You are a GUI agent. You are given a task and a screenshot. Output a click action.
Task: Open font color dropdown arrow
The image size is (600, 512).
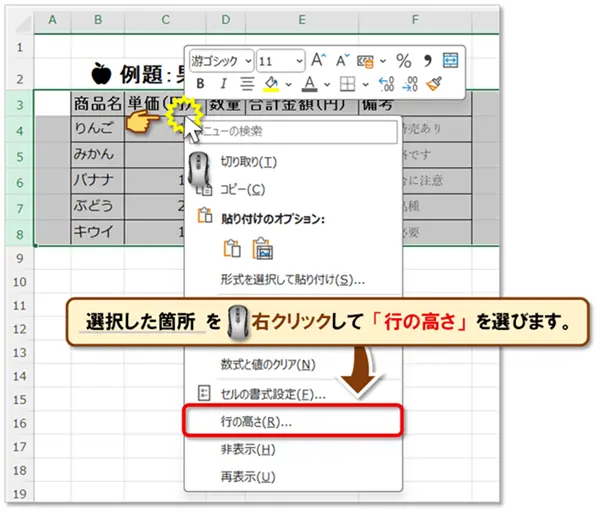[x=327, y=84]
